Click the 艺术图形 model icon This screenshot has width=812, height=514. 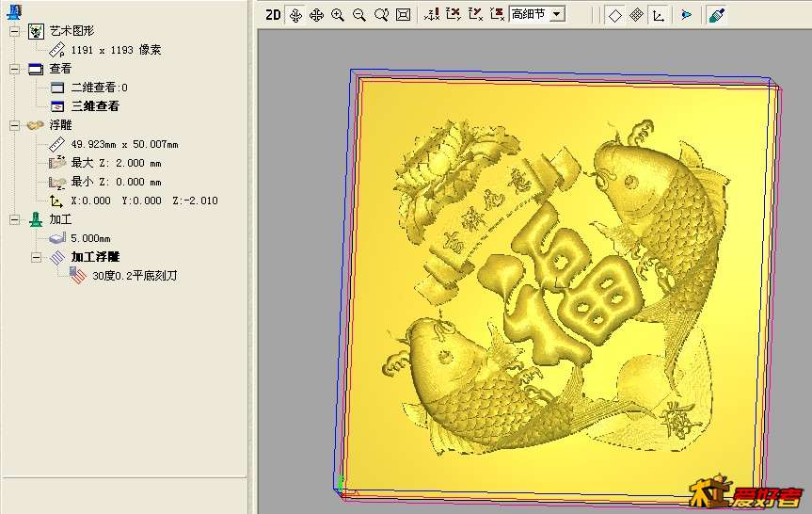[x=36, y=31]
